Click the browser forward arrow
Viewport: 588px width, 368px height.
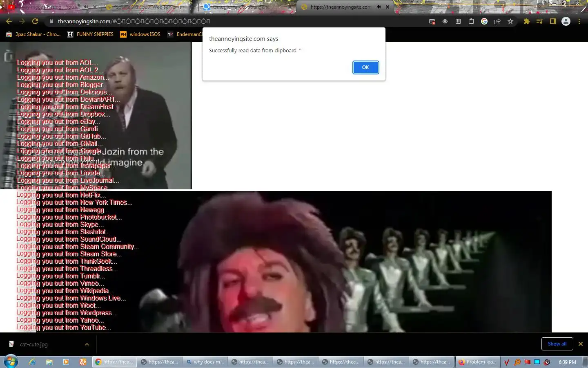22,21
